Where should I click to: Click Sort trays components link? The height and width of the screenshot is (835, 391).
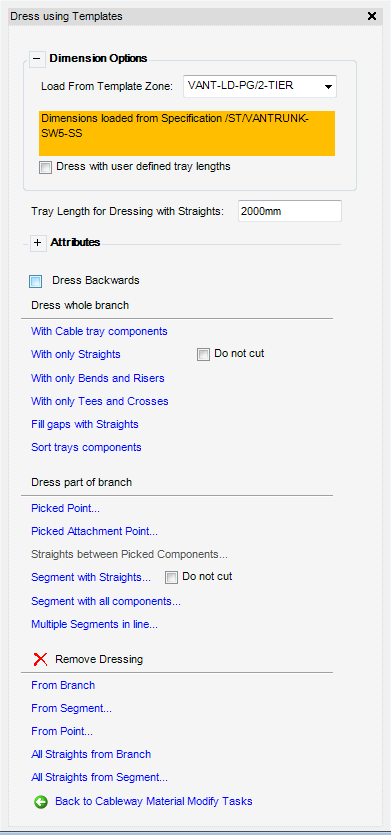coord(86,447)
